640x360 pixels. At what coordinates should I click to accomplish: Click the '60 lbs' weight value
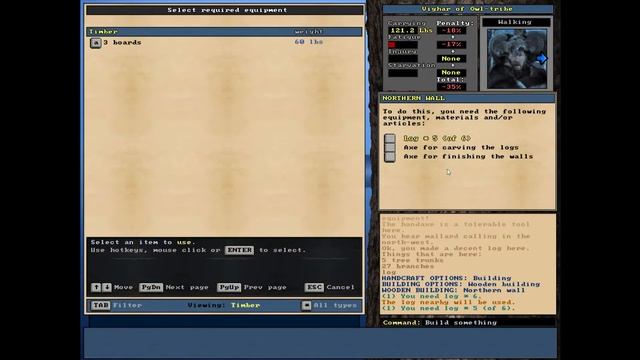pyautogui.click(x=309, y=42)
